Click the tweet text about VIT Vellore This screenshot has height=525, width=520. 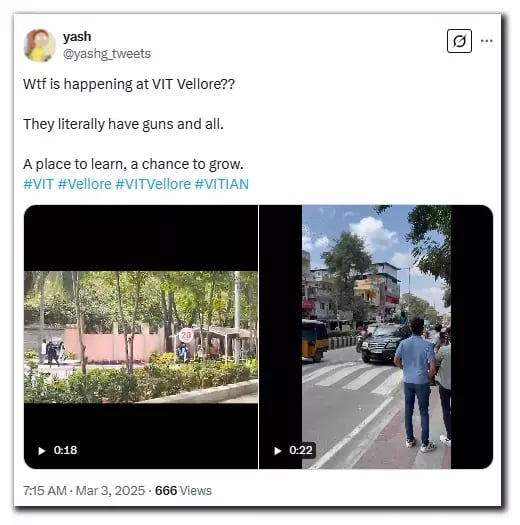[129, 84]
